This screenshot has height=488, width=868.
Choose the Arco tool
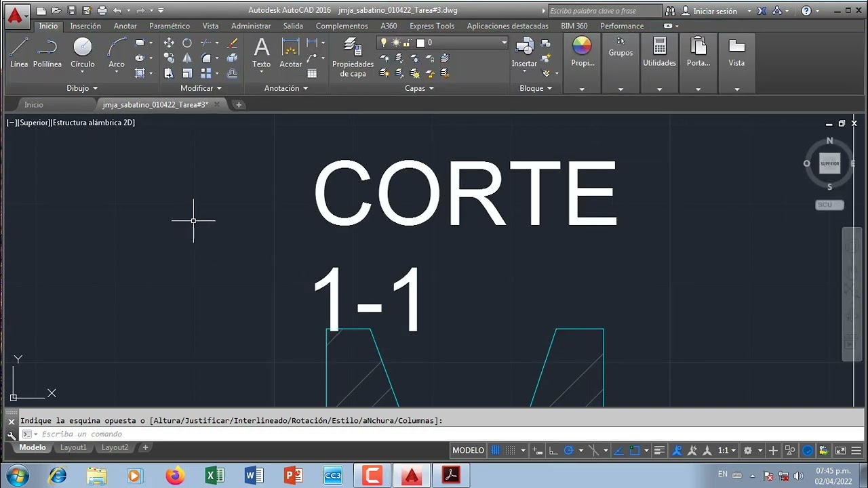click(x=117, y=53)
